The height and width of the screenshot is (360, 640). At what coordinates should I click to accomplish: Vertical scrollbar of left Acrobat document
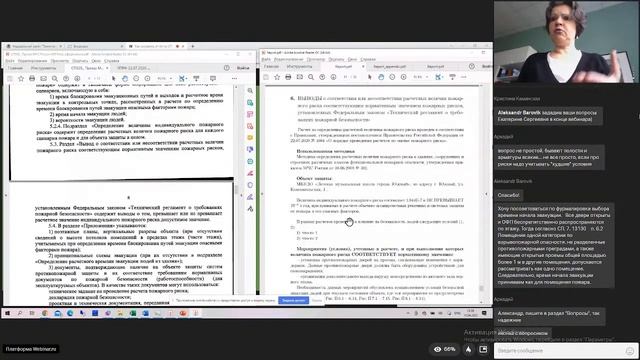coord(236,190)
